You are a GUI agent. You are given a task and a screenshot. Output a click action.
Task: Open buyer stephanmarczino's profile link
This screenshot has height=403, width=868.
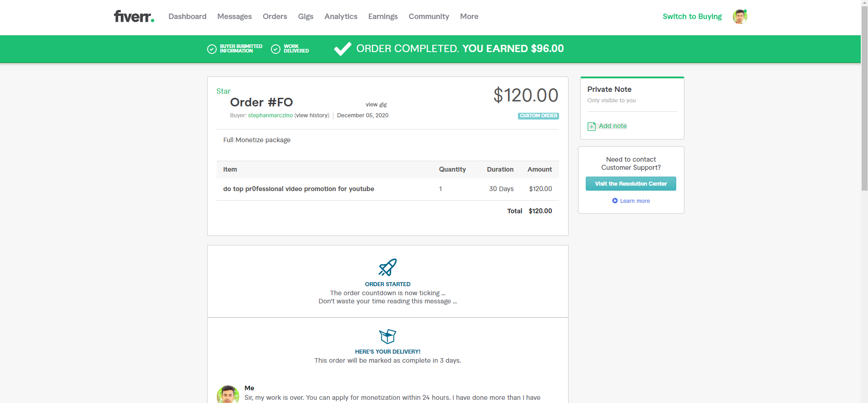[270, 115]
